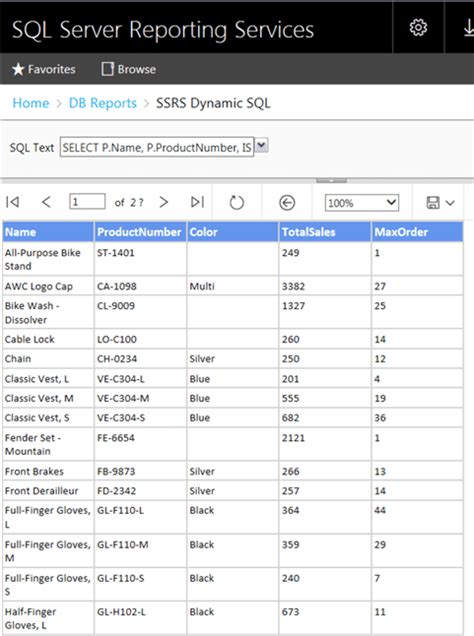
Task: Select Fender Set - Mountain cell
Action: (48, 444)
